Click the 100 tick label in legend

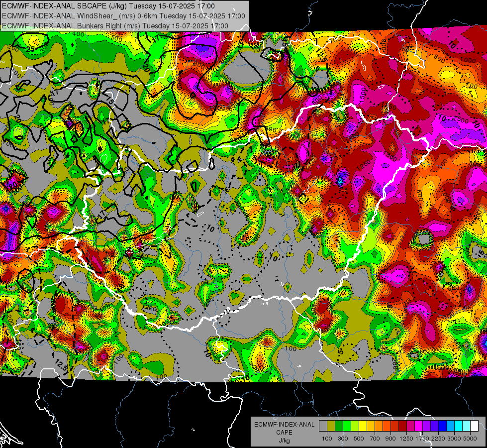pyautogui.click(x=327, y=439)
